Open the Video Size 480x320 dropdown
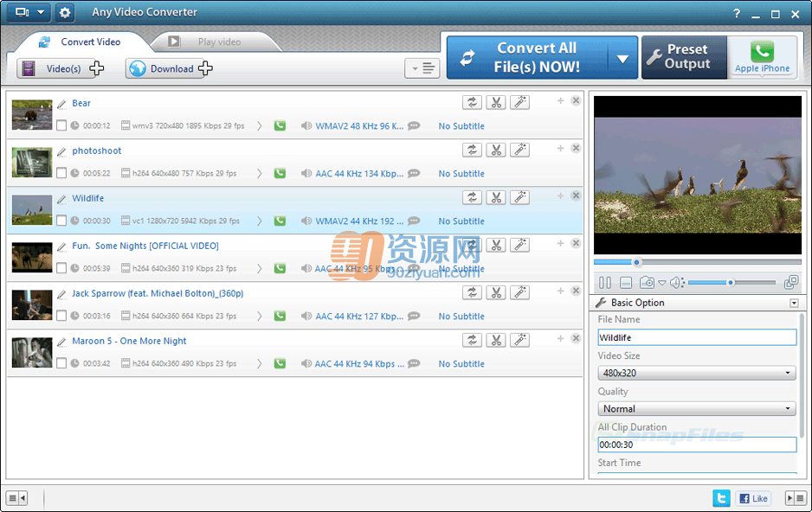The width and height of the screenshot is (812, 512). coord(697,373)
